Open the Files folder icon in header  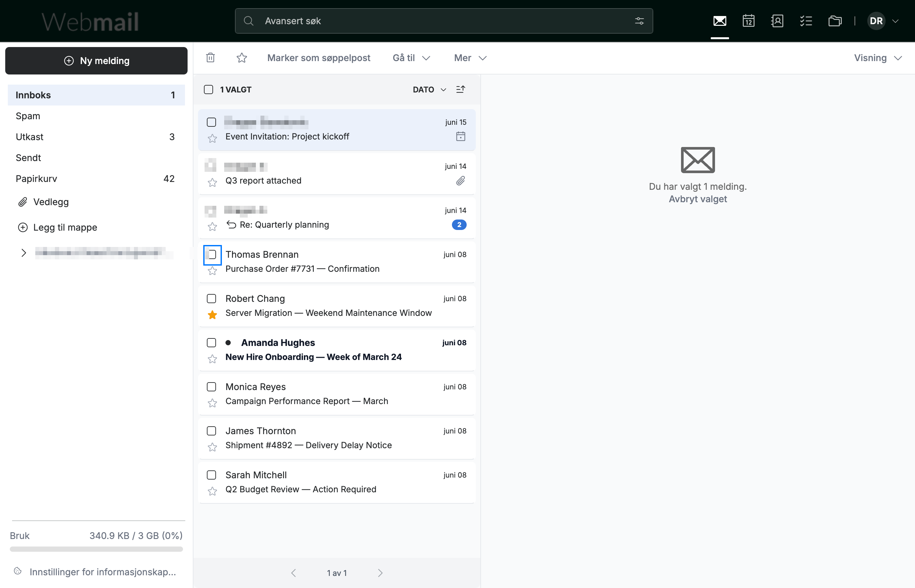click(x=835, y=21)
